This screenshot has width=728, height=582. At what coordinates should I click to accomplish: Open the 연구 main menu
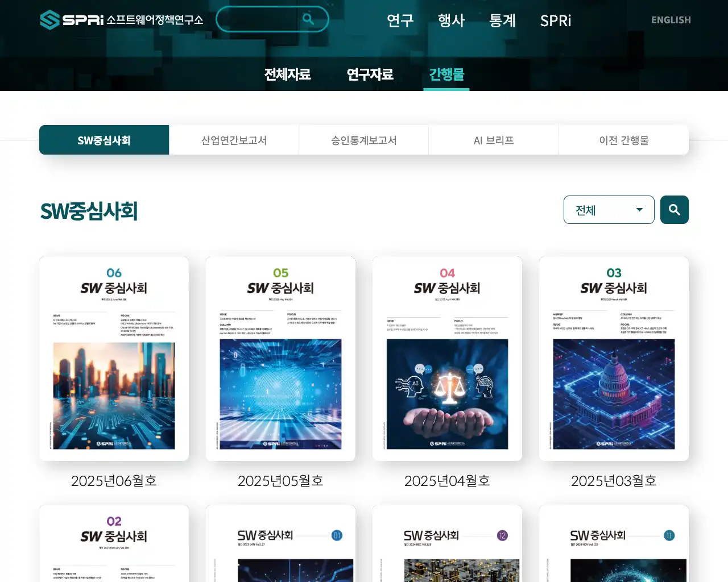400,20
